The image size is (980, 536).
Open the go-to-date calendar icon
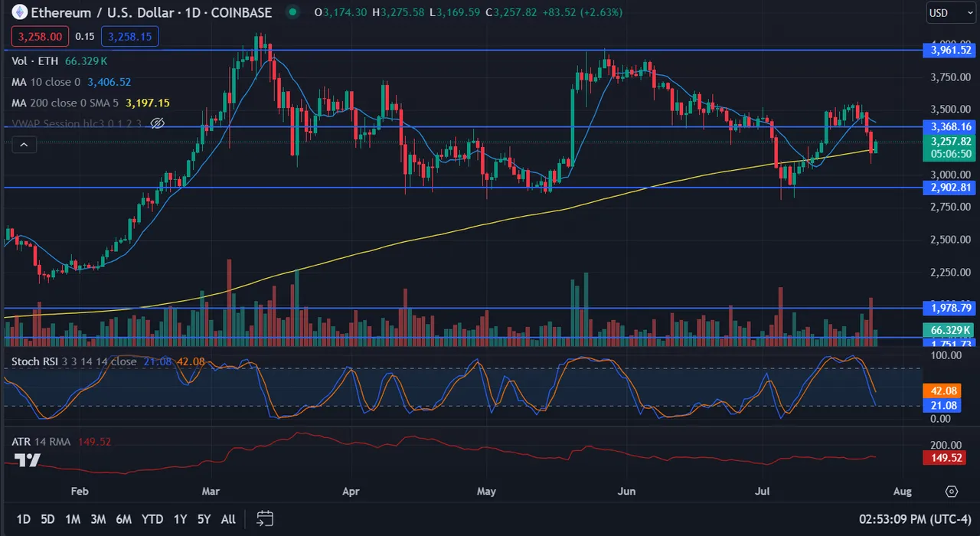point(265,518)
